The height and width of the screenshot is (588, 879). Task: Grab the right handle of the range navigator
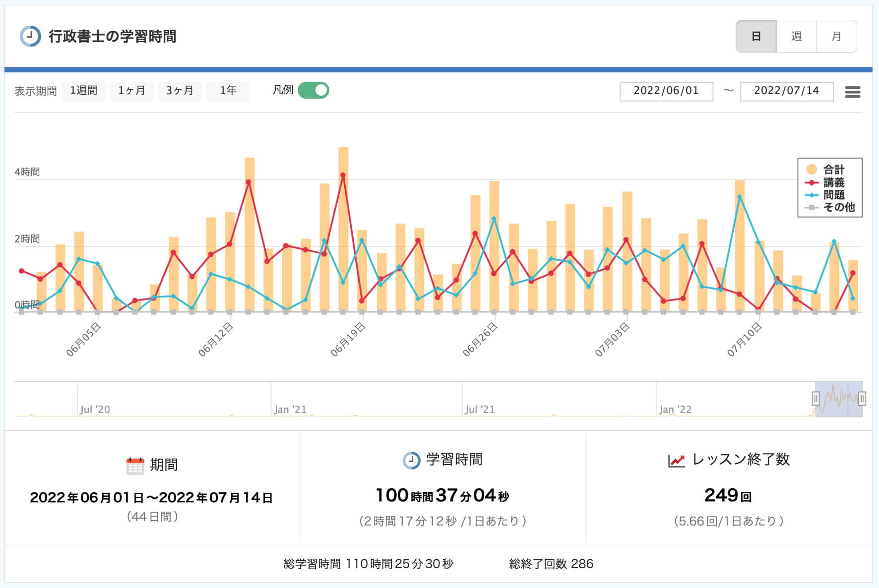[862, 398]
